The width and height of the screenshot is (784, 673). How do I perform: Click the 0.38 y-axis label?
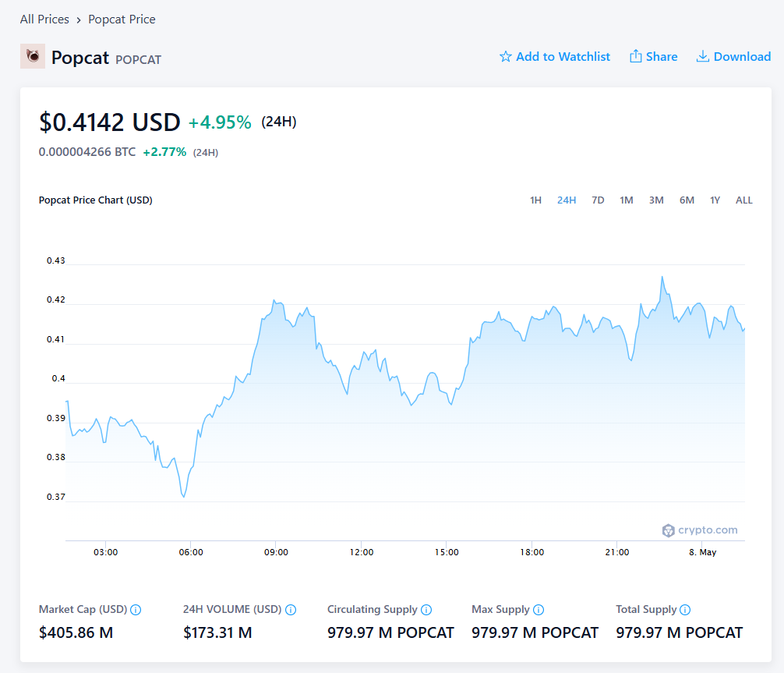(56, 457)
